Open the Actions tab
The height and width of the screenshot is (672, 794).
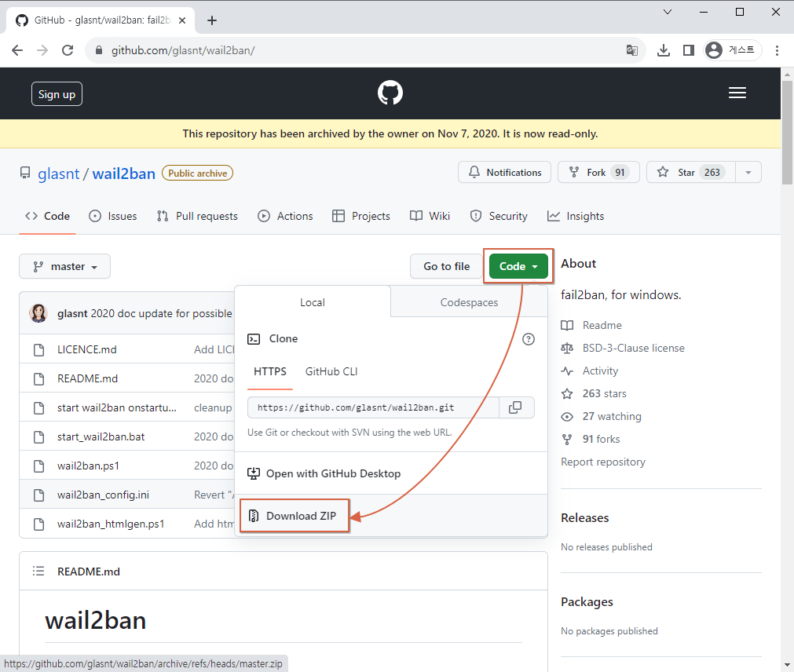tap(286, 217)
